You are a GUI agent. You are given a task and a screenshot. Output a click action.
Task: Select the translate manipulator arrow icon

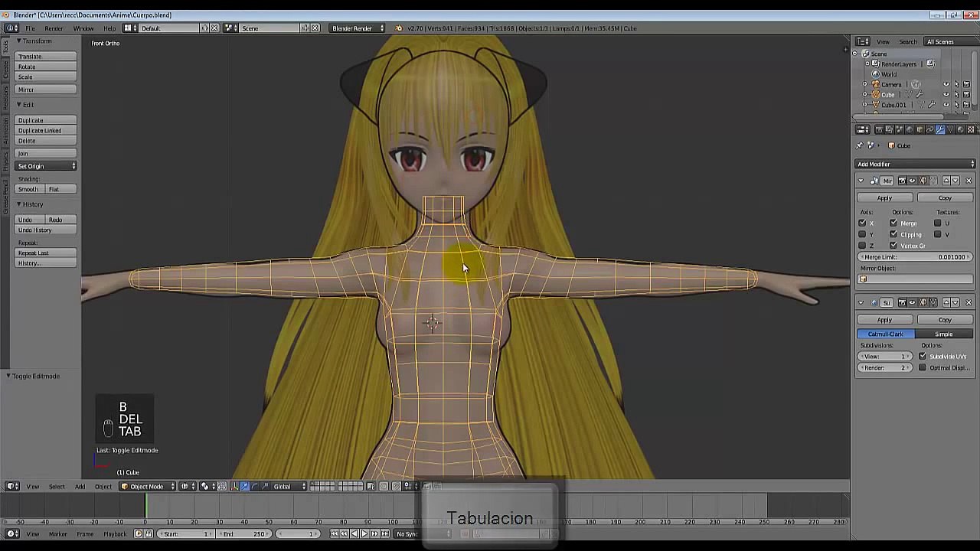tap(244, 486)
